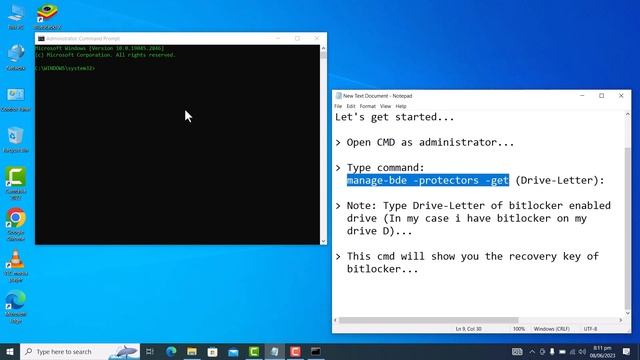Open Notepad View menu
Image resolution: width=640 pixels, height=360 pixels.
pyautogui.click(x=385, y=106)
